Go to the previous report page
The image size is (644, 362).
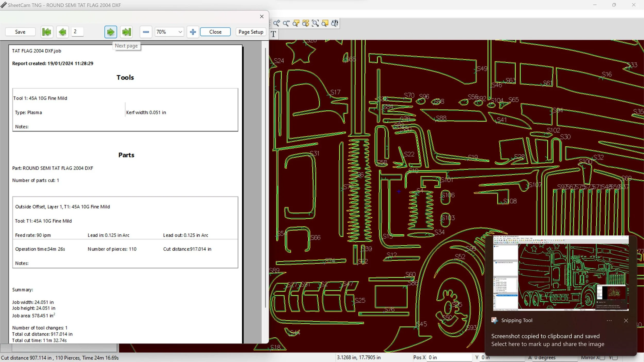62,32
